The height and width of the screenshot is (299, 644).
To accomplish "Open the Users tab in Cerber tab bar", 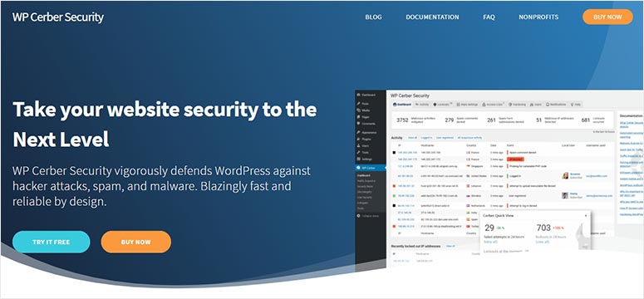I will tap(537, 105).
